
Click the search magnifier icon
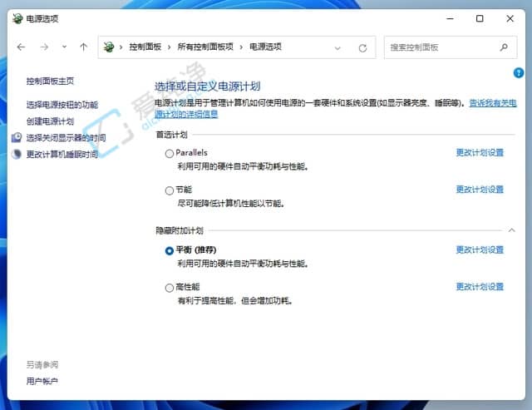[504, 47]
